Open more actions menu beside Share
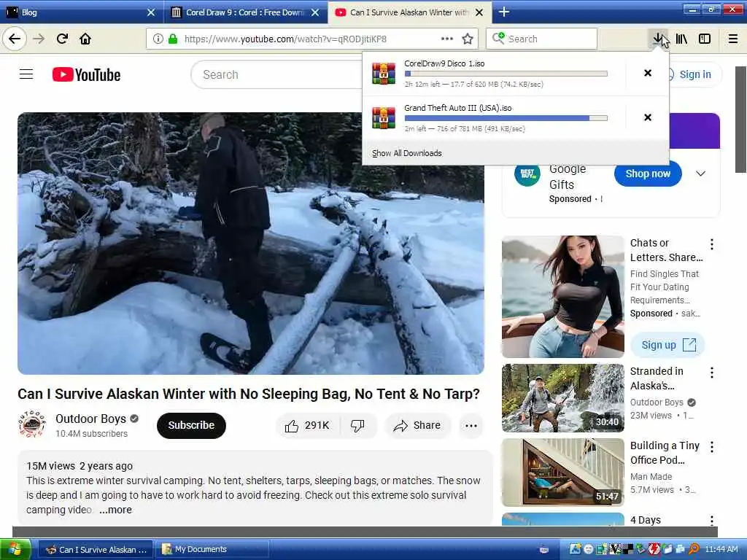 (471, 426)
